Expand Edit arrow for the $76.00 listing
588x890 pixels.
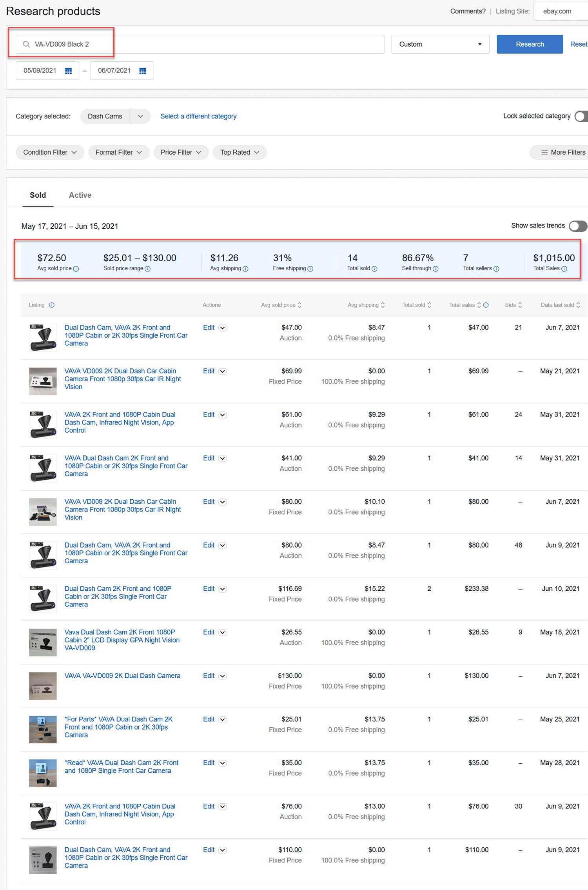(x=223, y=807)
